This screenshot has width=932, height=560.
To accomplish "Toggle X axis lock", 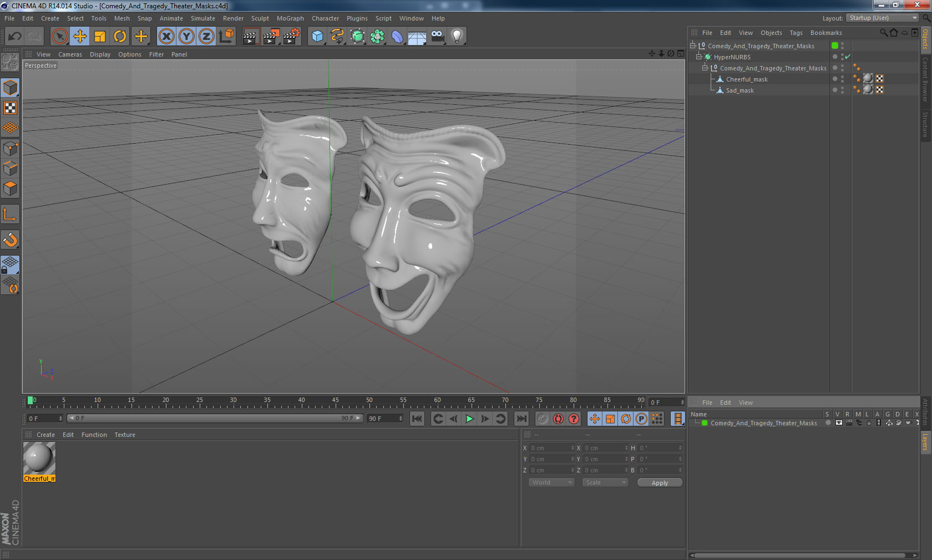I will tap(166, 37).
